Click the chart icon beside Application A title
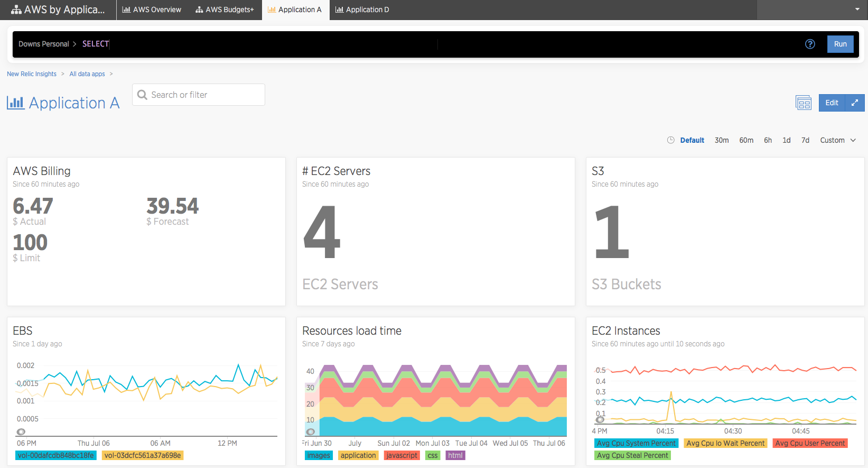Screen dimensions: 868x468 click(15, 103)
